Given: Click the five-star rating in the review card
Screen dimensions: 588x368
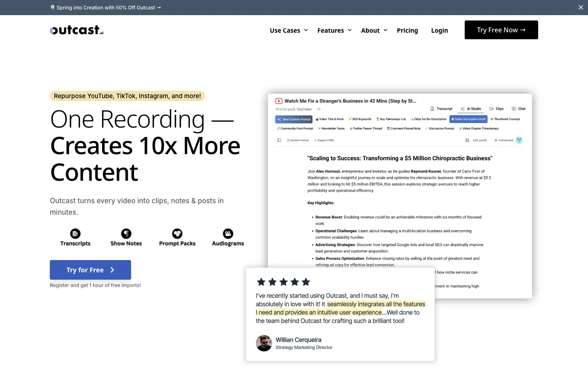Looking at the screenshot, I should click(284, 282).
